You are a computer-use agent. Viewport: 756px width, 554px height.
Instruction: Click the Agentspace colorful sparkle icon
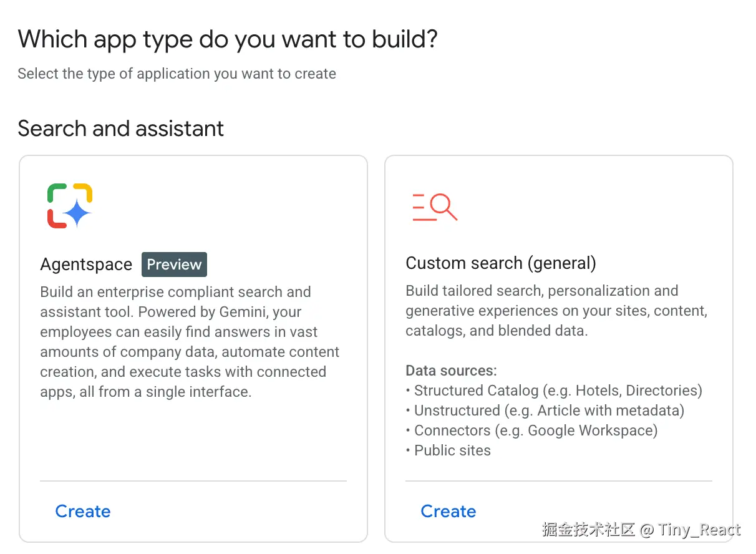point(70,206)
